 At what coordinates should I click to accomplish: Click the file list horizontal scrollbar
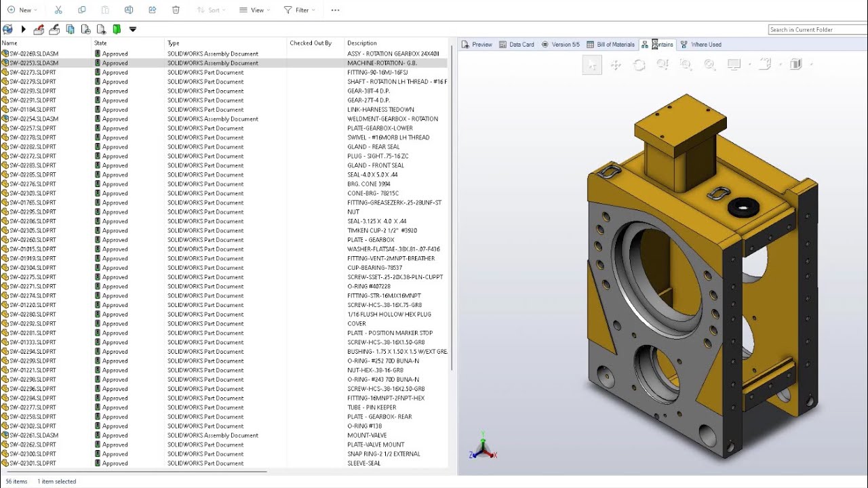136,471
